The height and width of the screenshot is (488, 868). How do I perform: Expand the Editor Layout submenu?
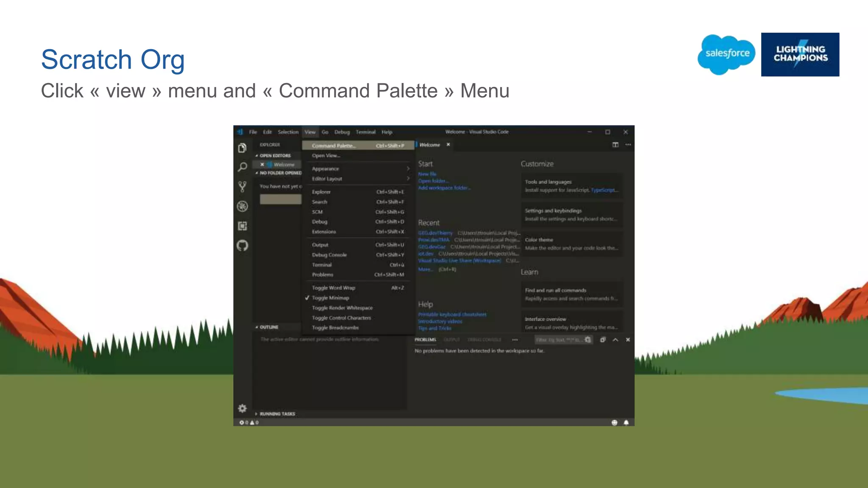coord(358,179)
